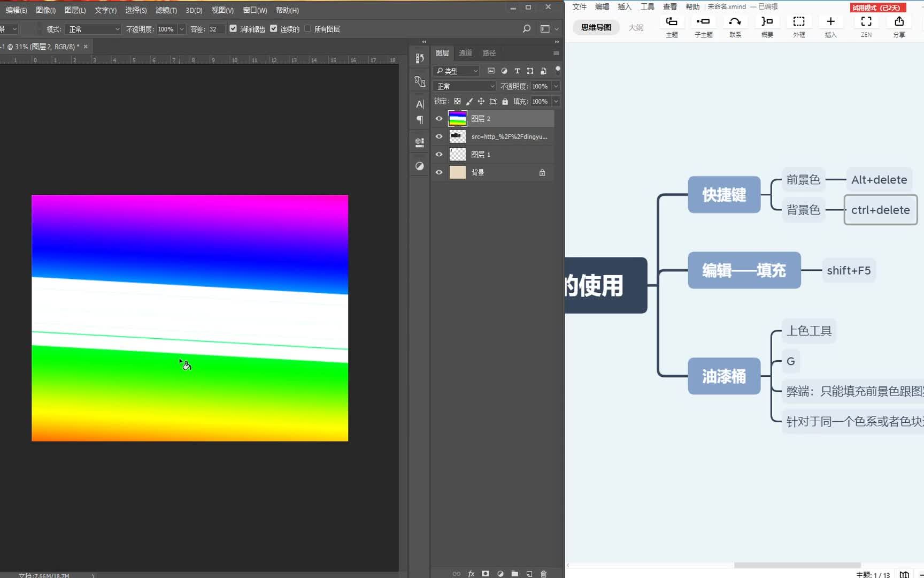The image size is (924, 578).
Task: Toggle layer filter on/off switch
Action: click(x=558, y=70)
